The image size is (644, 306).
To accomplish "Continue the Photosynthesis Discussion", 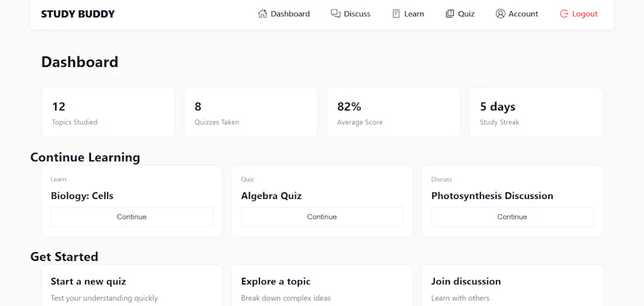I will click(x=512, y=217).
